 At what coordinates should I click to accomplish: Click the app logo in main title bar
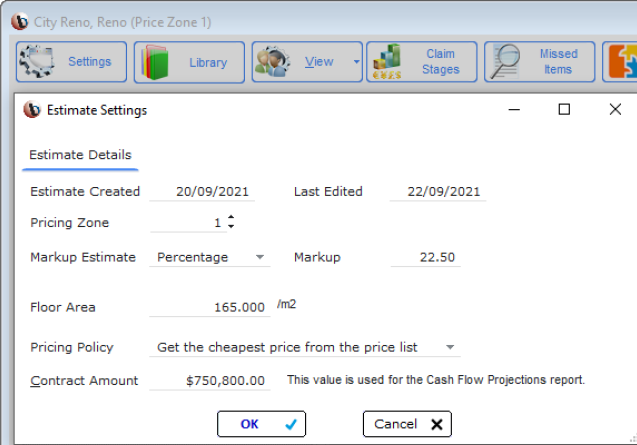(x=20, y=22)
